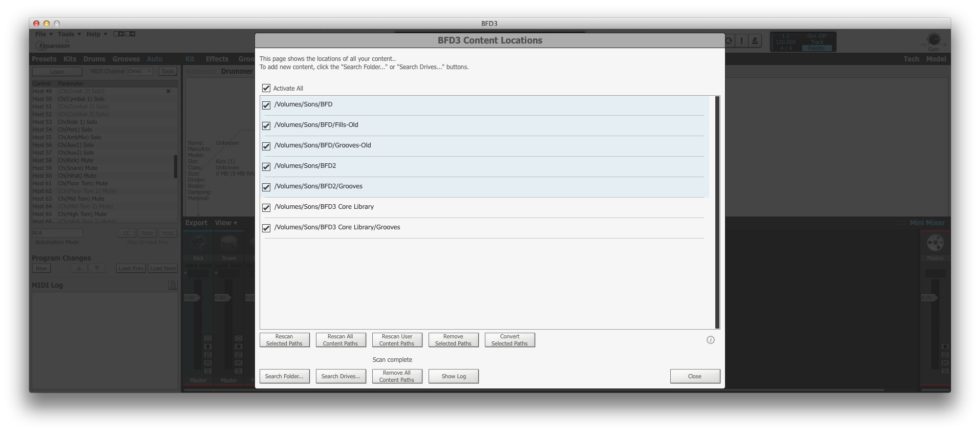
Task: Click the FXpansion logo
Action: click(x=53, y=46)
